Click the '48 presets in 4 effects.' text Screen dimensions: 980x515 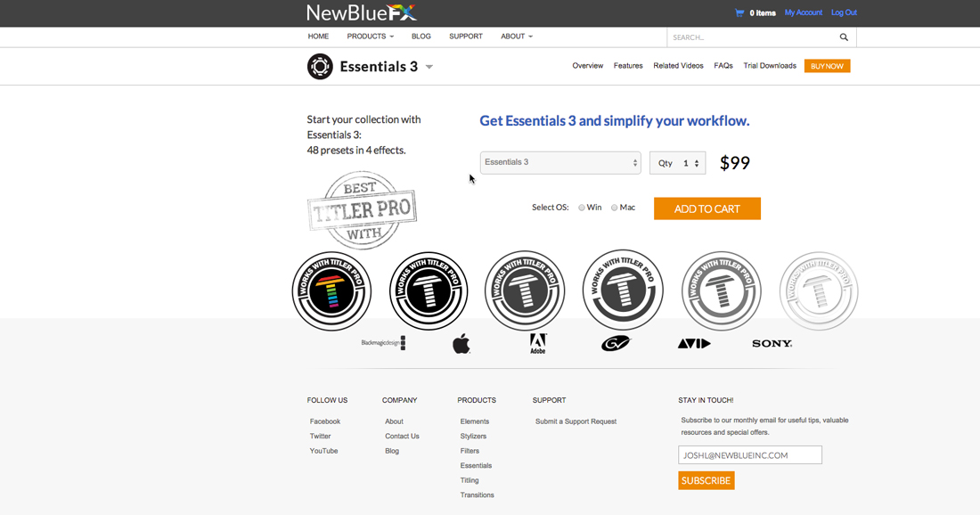tap(356, 150)
